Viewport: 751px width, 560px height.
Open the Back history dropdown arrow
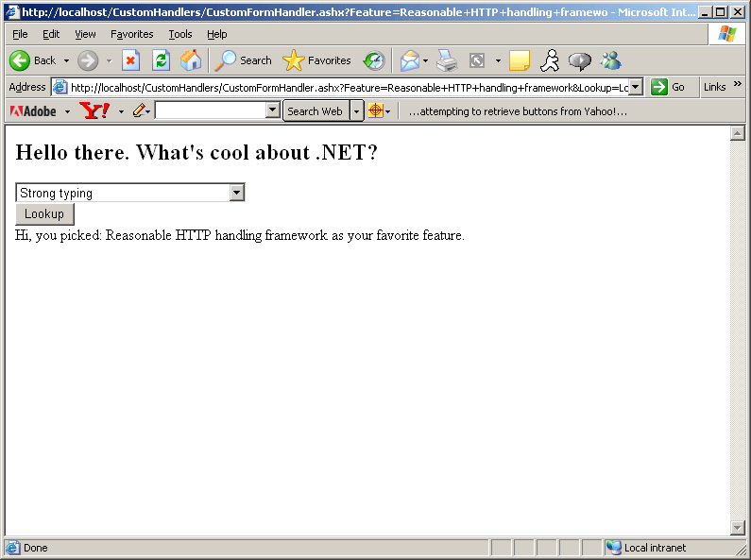66,60
